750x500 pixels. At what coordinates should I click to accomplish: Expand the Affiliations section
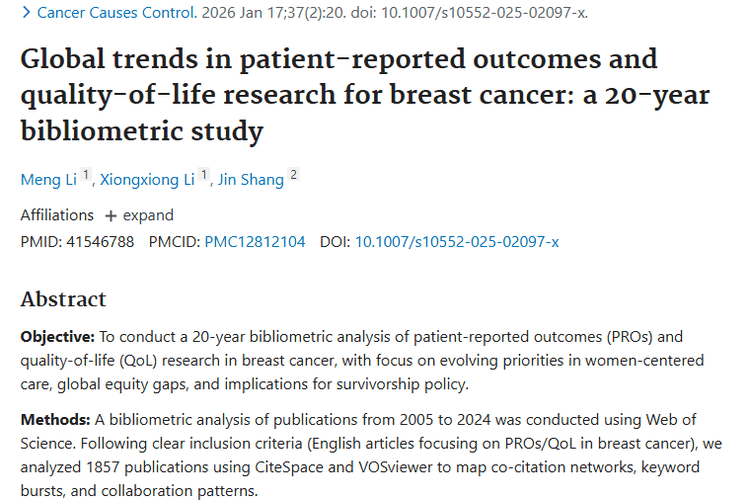[x=139, y=215]
